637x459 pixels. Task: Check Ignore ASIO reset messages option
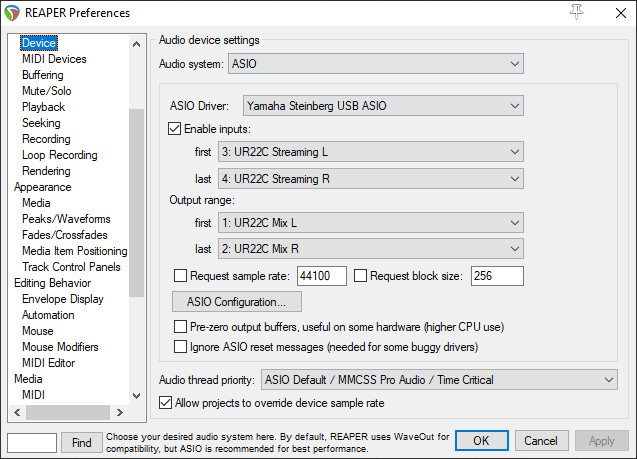(180, 346)
